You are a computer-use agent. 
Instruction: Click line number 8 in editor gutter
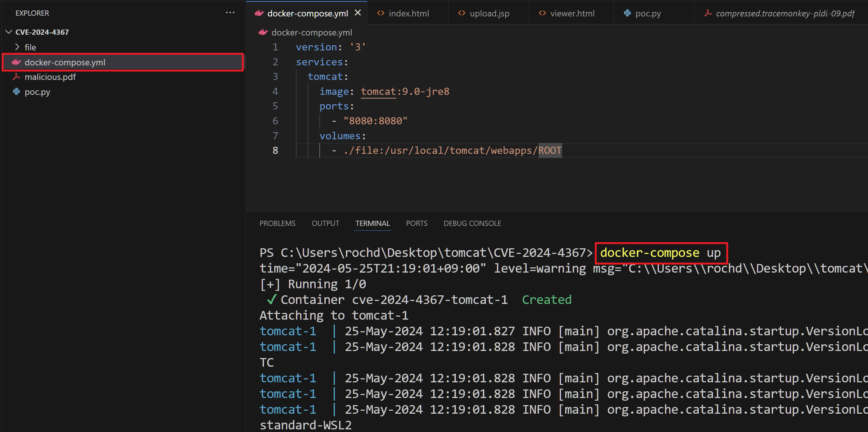(x=275, y=150)
